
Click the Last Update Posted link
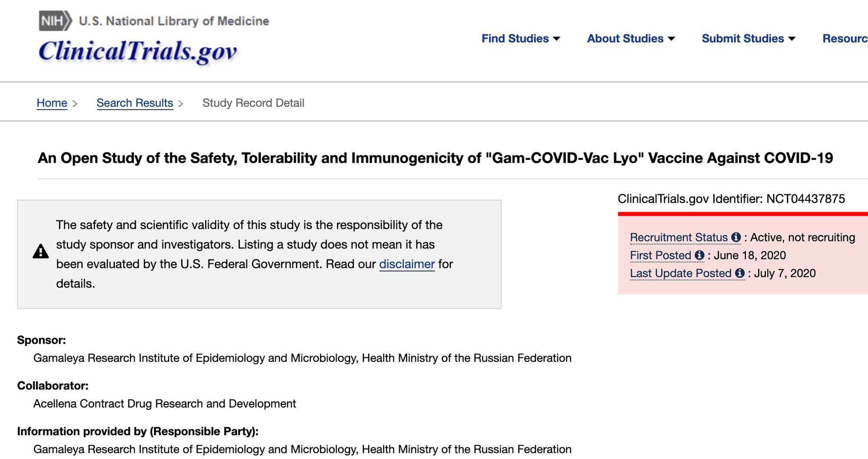pos(681,273)
